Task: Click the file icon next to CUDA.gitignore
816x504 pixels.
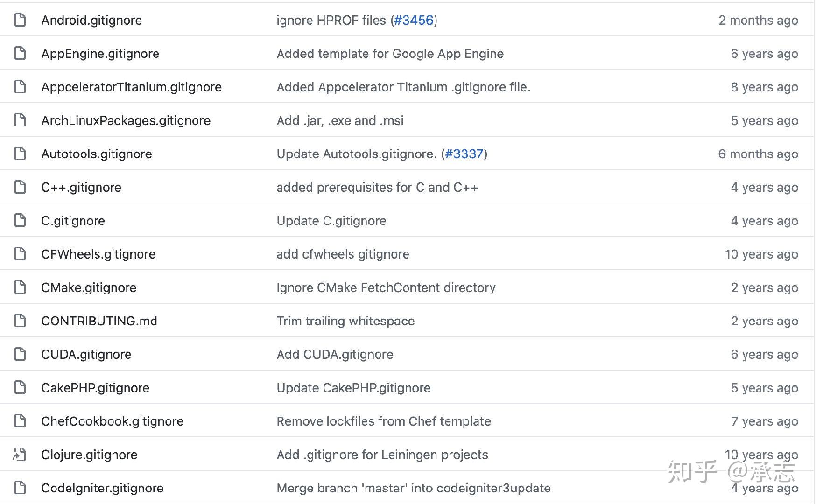Action: [x=20, y=354]
